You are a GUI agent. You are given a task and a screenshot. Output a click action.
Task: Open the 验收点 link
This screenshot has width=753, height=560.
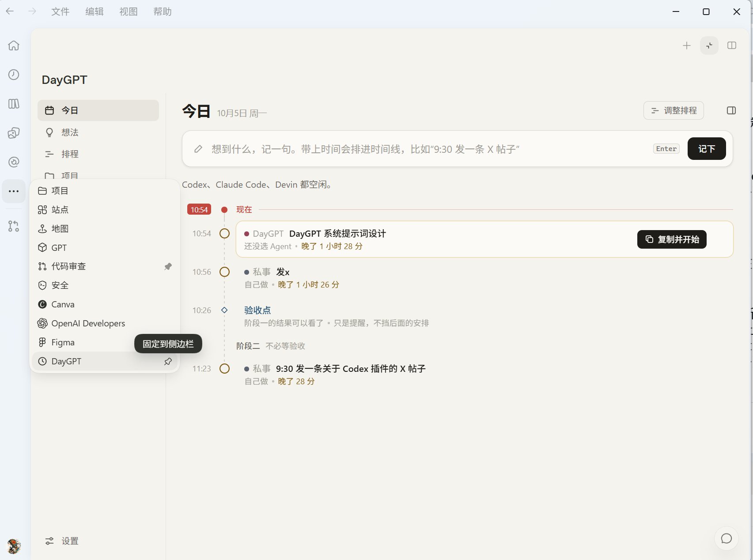(257, 310)
